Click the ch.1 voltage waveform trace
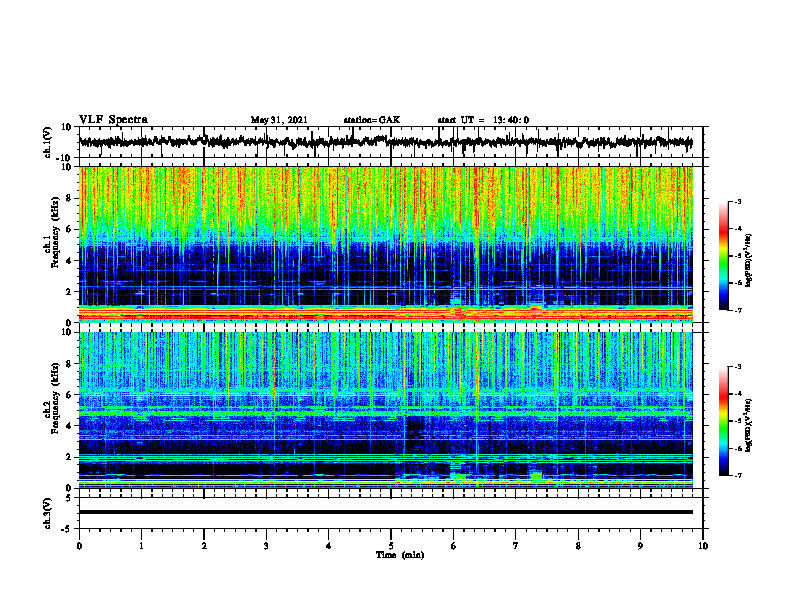This screenshot has height=612, width=792. coord(385,142)
